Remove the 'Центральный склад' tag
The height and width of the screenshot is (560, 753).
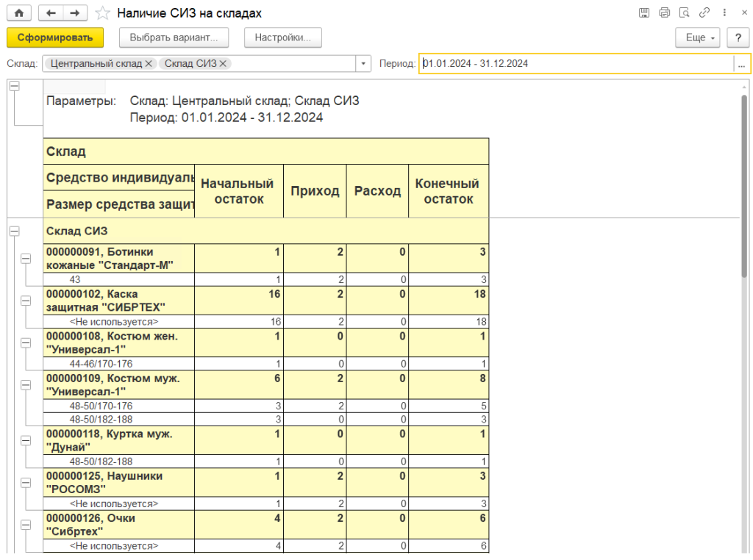point(149,64)
